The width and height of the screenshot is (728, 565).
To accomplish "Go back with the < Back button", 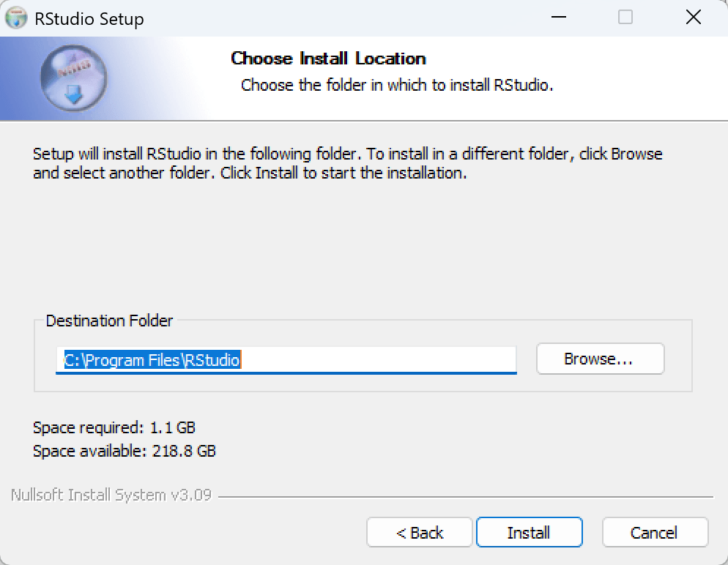I will [x=420, y=533].
